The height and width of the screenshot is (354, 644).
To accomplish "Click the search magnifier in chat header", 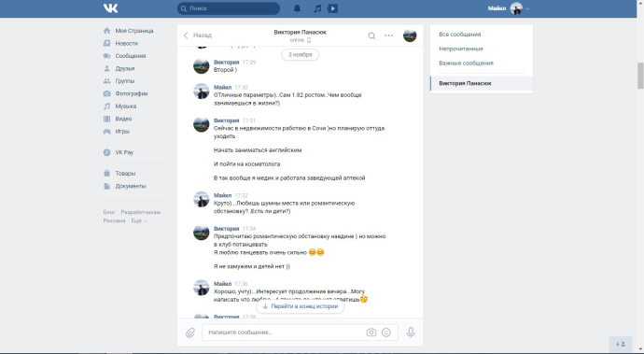I will pos(371,35).
